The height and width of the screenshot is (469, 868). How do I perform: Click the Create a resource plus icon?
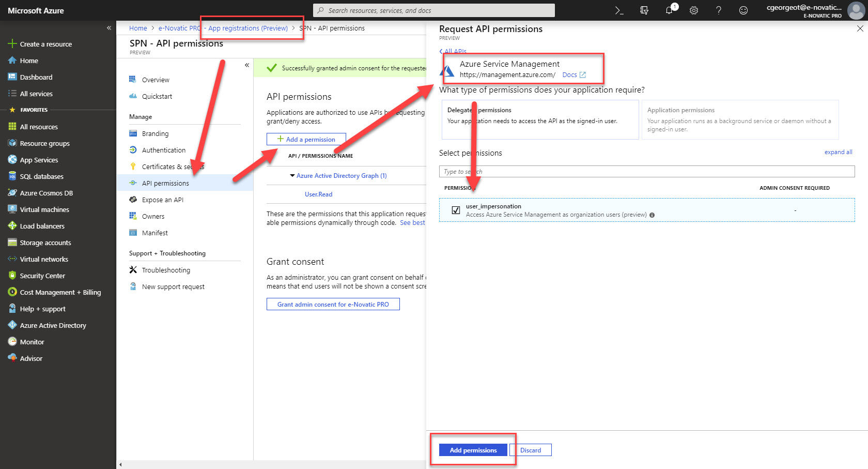click(12, 44)
